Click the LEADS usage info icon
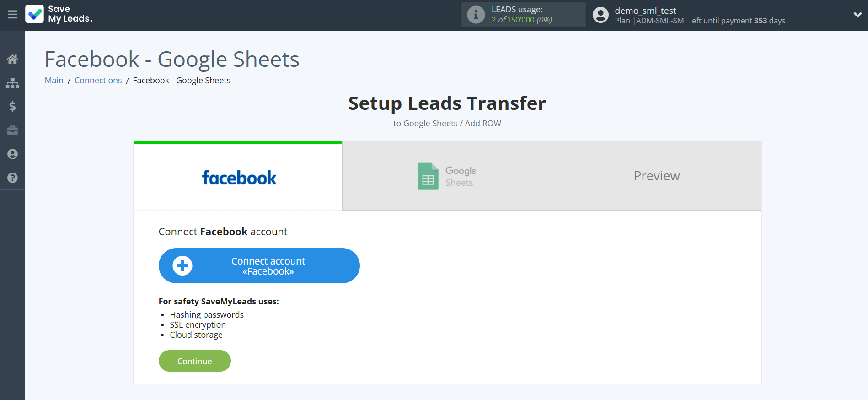Screen dimensions: 868x400 476,15
